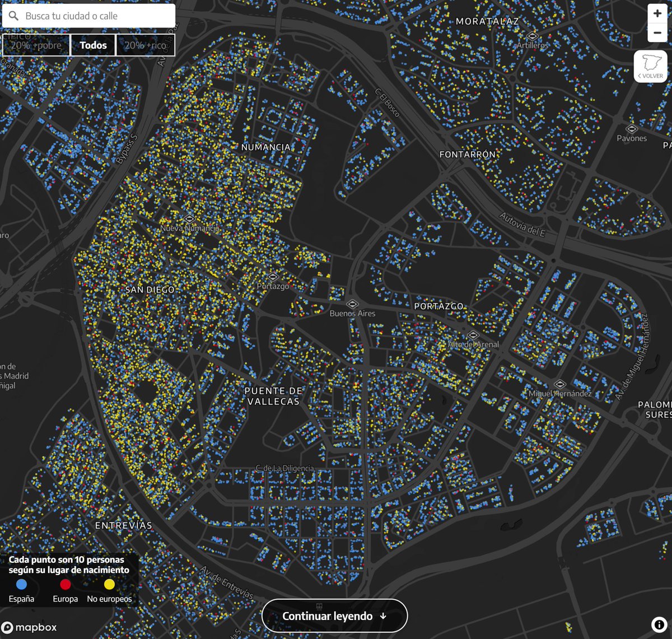Click the "Continuar leyendo" button
The width and height of the screenshot is (672, 639).
(334, 615)
